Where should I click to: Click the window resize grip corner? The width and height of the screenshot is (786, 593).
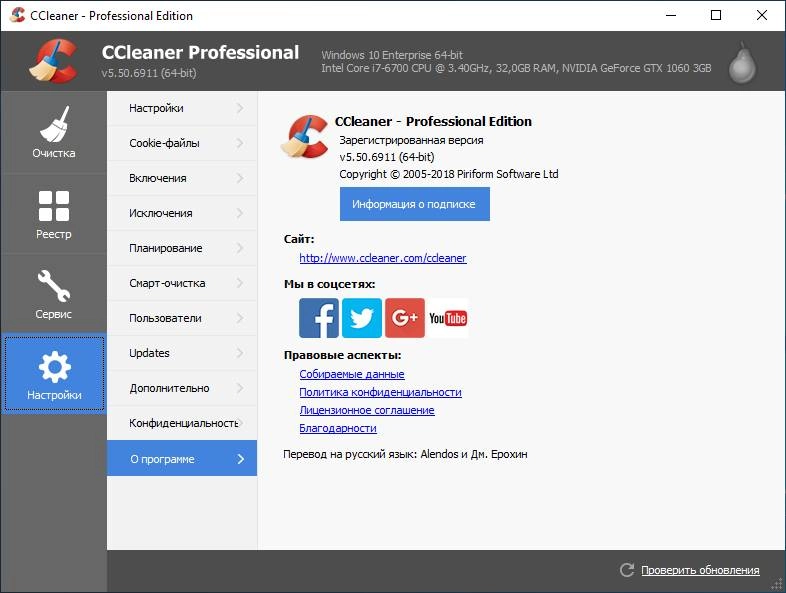pyautogui.click(x=777, y=584)
